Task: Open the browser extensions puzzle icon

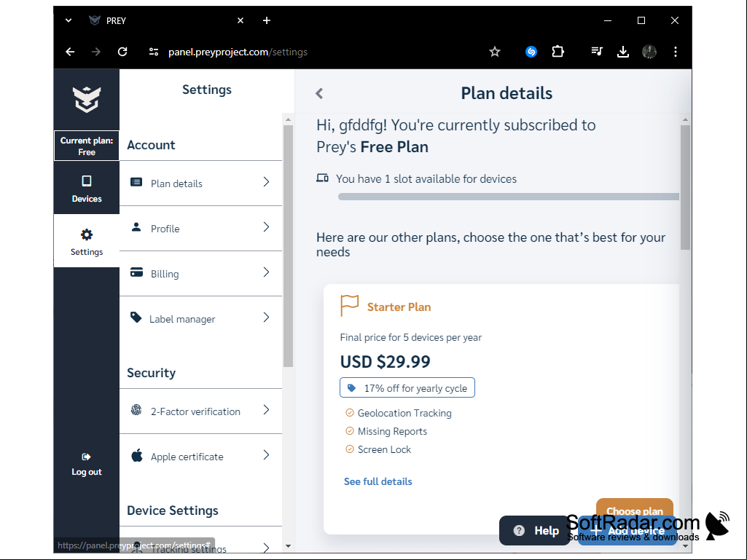Action: click(558, 52)
